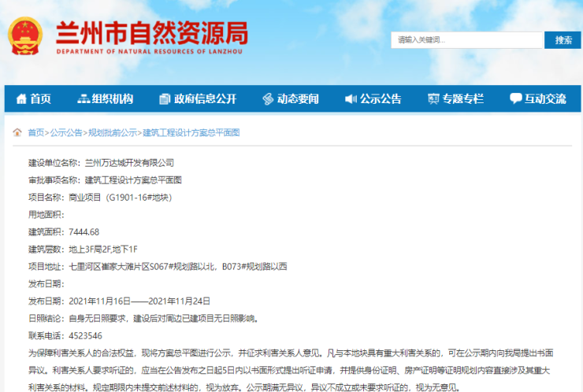Open the 政府信息公开 menu item

(206, 99)
